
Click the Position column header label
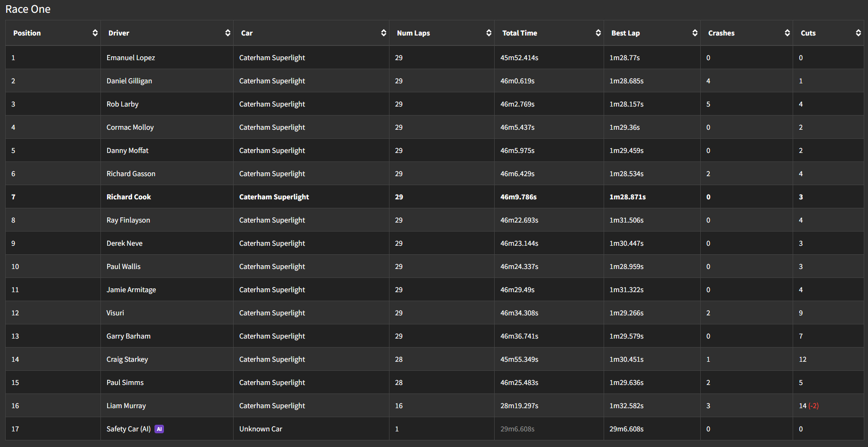pos(27,33)
